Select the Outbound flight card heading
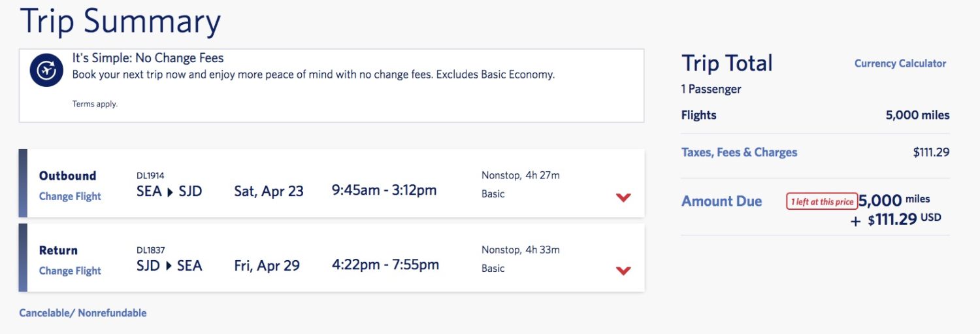The width and height of the screenshot is (980, 334). (67, 176)
